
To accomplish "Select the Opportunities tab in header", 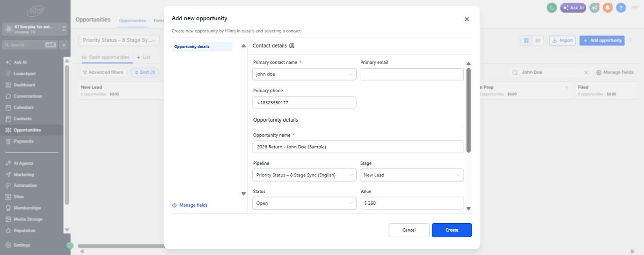I will click(132, 21).
